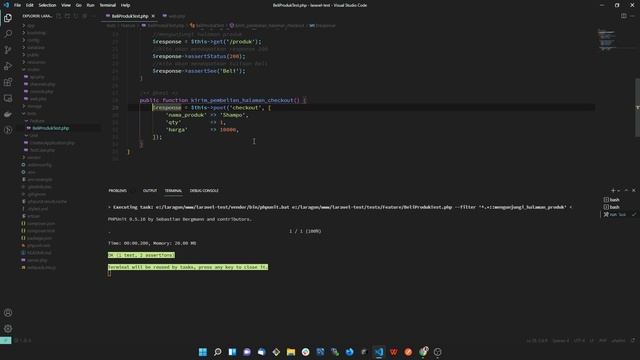
Task: Click the '$response' line with post checkout
Action: tap(211, 108)
